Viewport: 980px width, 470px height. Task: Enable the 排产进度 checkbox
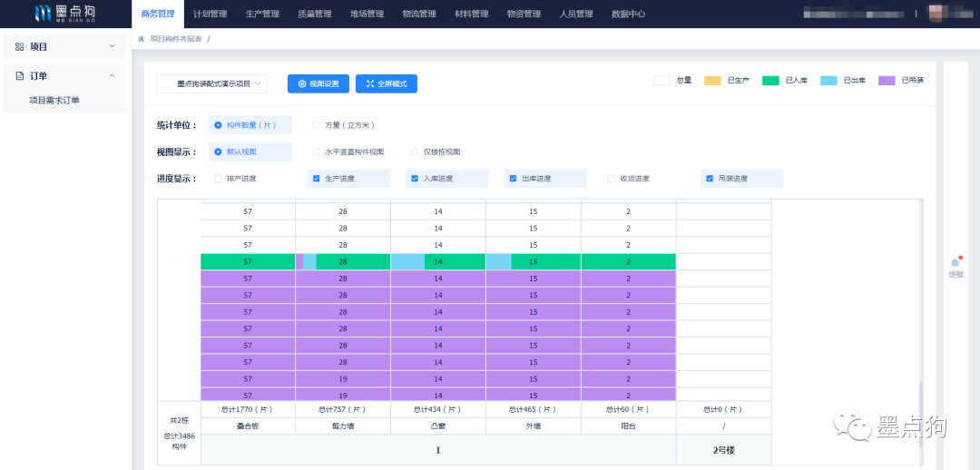[x=218, y=179]
